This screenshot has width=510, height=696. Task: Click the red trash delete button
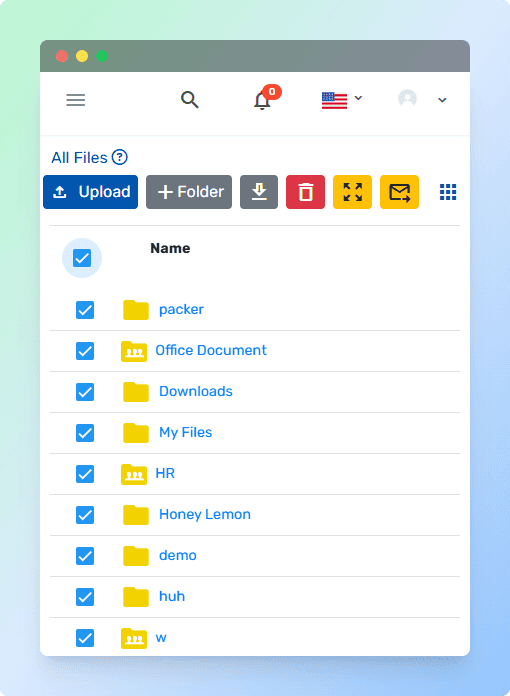click(305, 192)
